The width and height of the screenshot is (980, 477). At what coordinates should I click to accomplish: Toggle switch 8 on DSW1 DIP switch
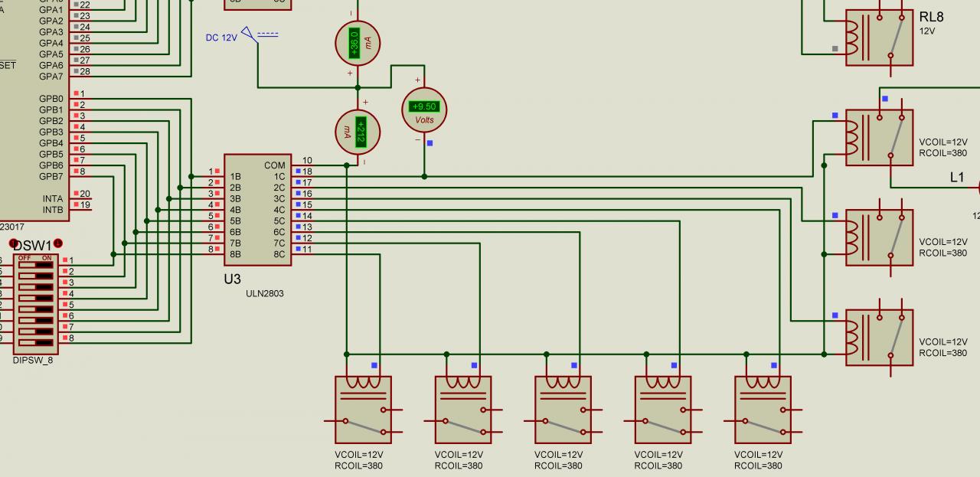(35, 343)
